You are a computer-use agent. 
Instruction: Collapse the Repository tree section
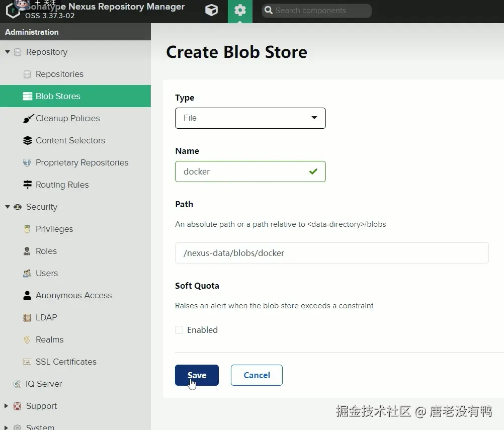click(8, 52)
